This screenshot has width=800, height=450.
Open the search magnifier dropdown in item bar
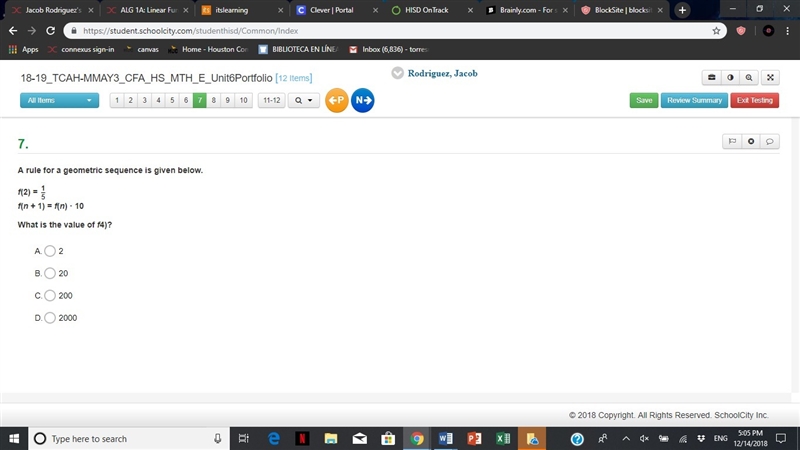[x=304, y=101]
